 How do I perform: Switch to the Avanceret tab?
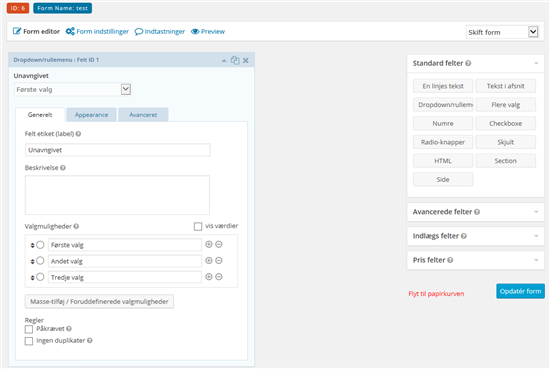(x=143, y=115)
